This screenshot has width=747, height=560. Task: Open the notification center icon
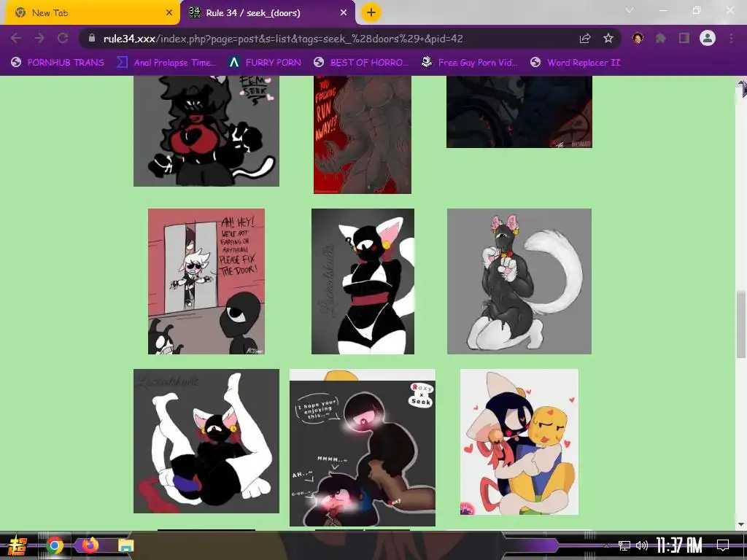pos(723,545)
